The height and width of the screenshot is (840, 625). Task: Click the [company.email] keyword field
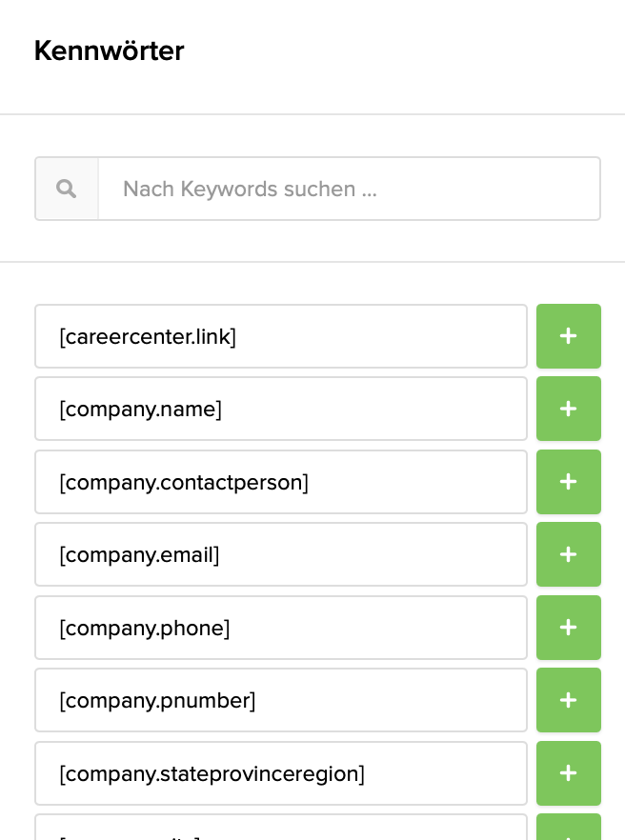click(x=281, y=554)
